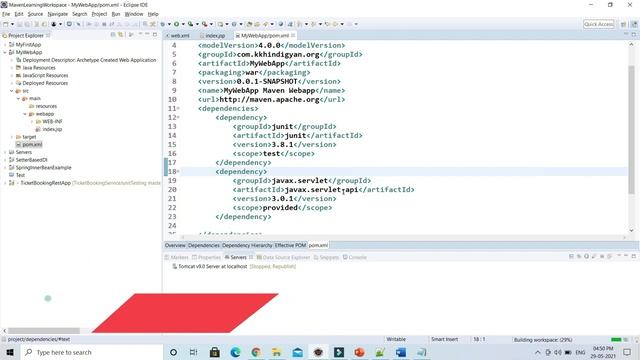Click Collapse All in Project Explorer
This screenshot has height=360, width=640.
tap(113, 35)
